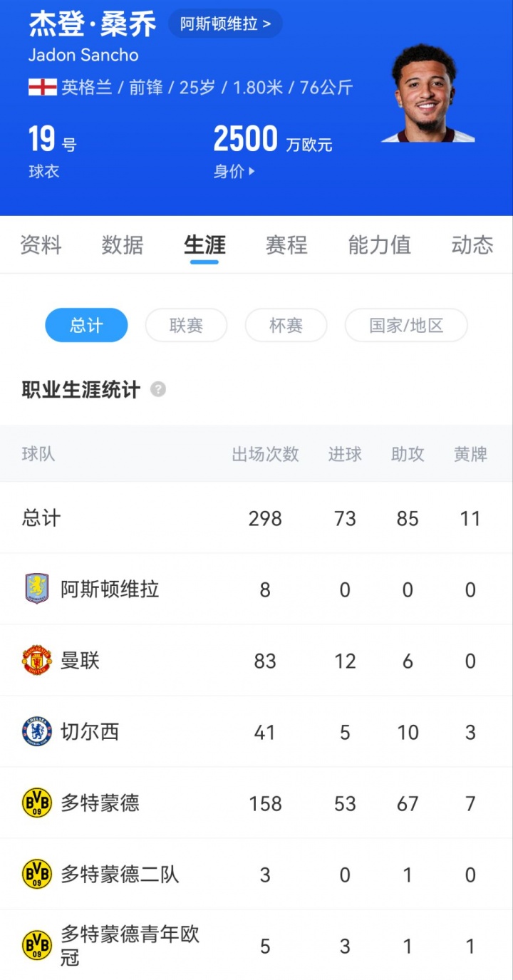This screenshot has height=980, width=513.
Task: Click the Dortmund second-team (二队) crest icon
Action: (x=37, y=874)
